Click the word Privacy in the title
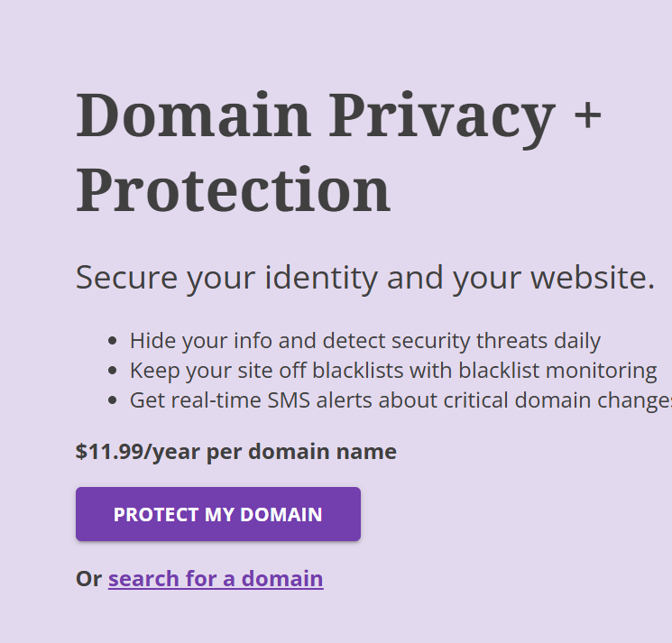Image resolution: width=672 pixels, height=643 pixels. click(x=442, y=119)
